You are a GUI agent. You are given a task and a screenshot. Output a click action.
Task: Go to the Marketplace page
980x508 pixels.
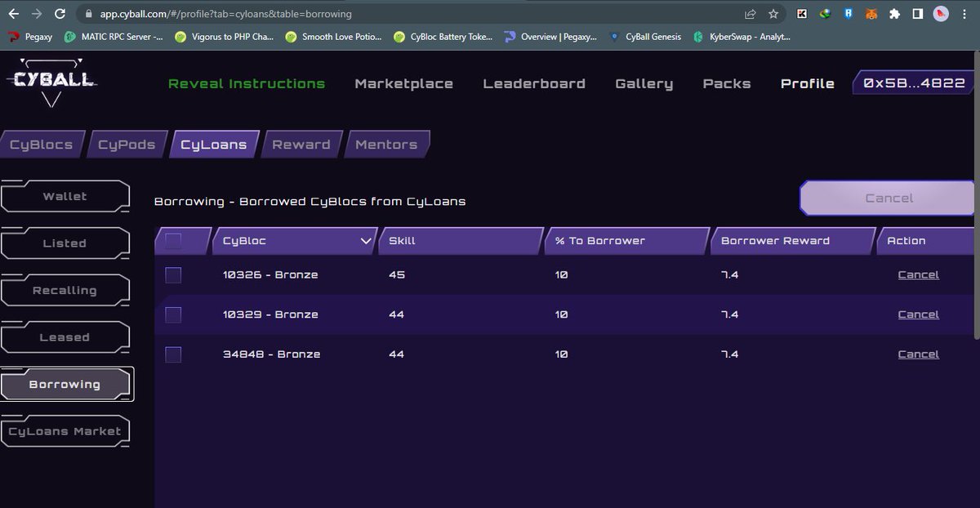click(403, 83)
